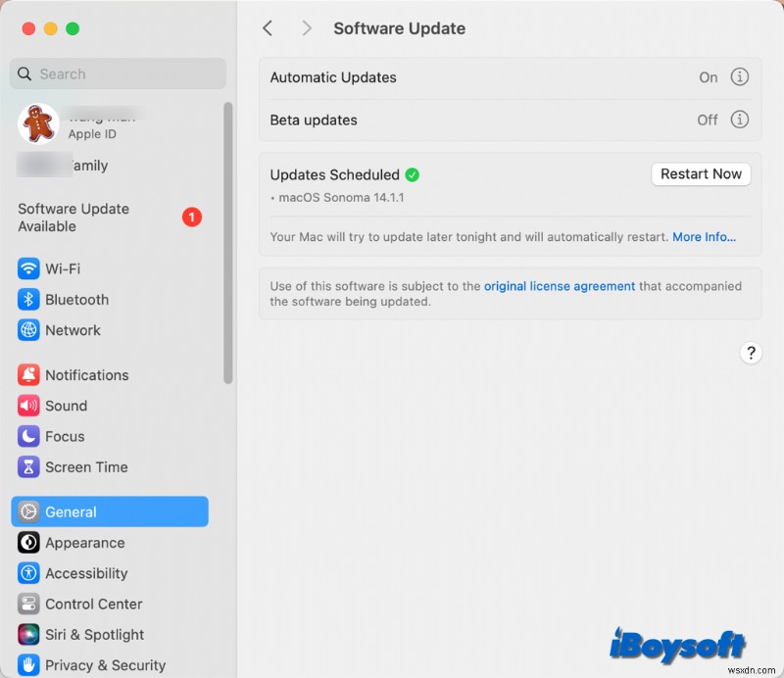784x678 pixels.
Task: Click the yellow minimize window button
Action: pyautogui.click(x=51, y=28)
